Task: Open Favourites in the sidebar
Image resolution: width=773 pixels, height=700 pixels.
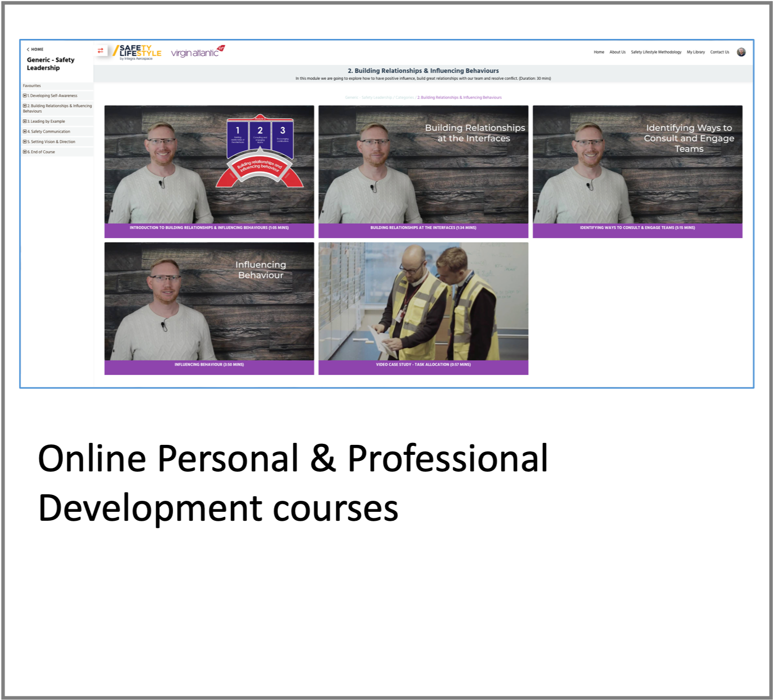Action: tap(32, 86)
